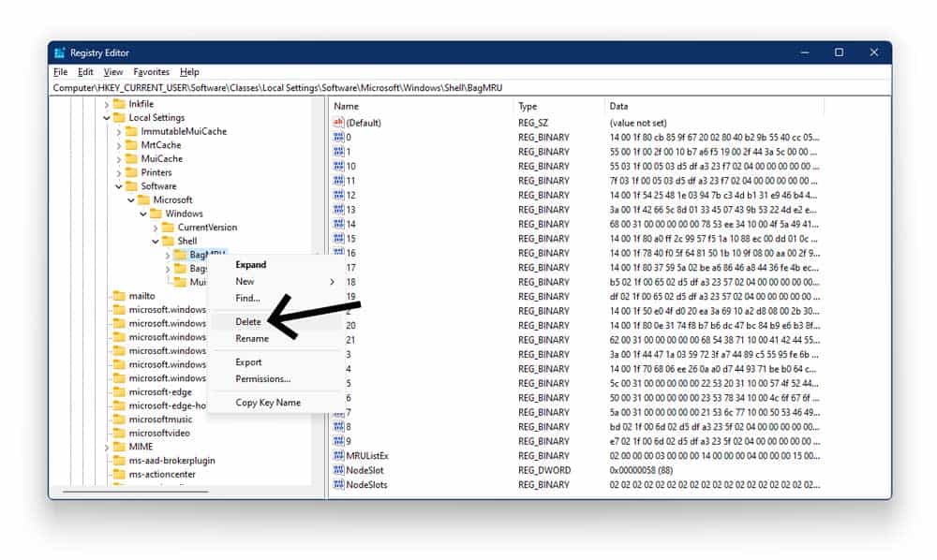
Task: Click binary icon of value 12
Action: click(338, 195)
